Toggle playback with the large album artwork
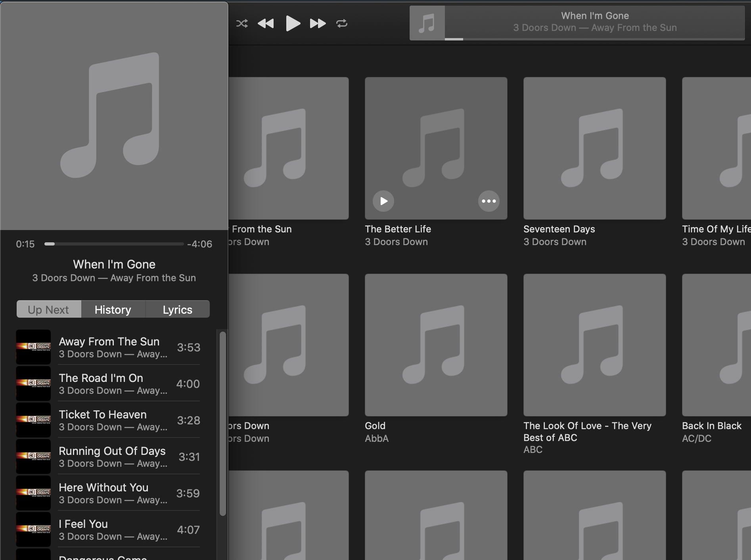Image resolution: width=751 pixels, height=560 pixels. [114, 115]
